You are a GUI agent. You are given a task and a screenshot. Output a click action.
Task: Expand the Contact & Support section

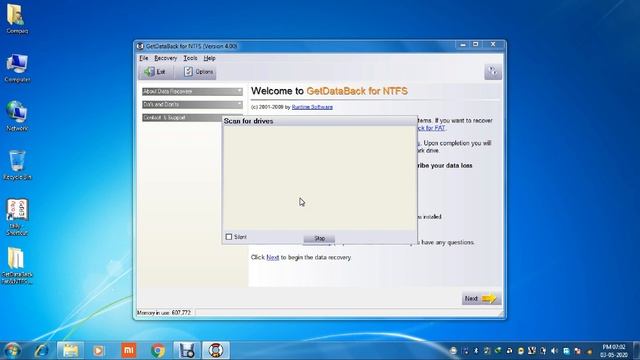coord(182,118)
